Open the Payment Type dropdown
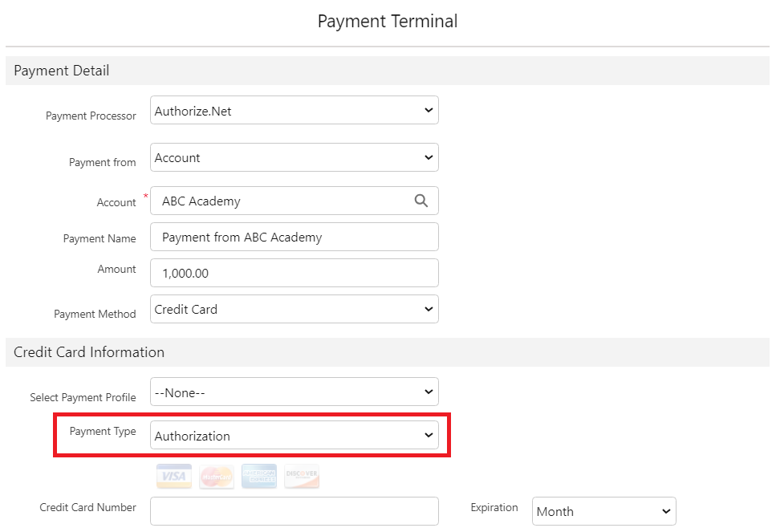The width and height of the screenshot is (772, 532). tap(294, 436)
